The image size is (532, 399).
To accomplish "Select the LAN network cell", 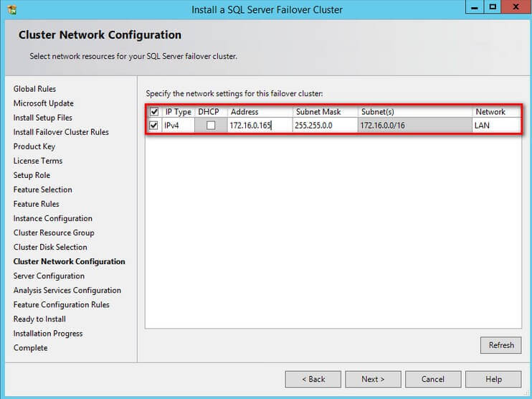I will click(x=496, y=126).
